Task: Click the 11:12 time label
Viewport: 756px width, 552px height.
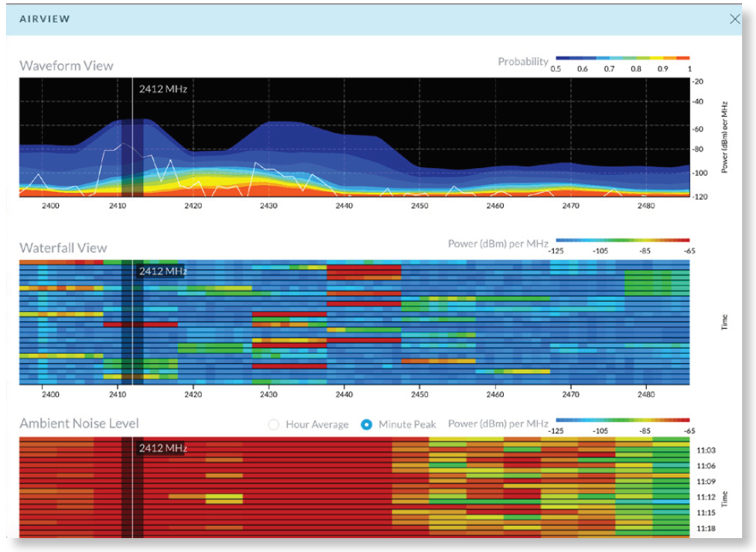Action: click(x=704, y=497)
